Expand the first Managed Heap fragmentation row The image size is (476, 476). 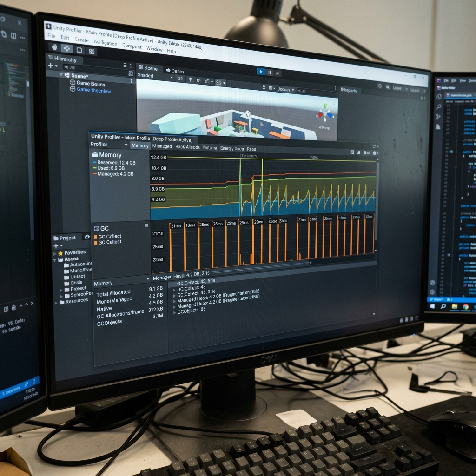[x=174, y=301]
